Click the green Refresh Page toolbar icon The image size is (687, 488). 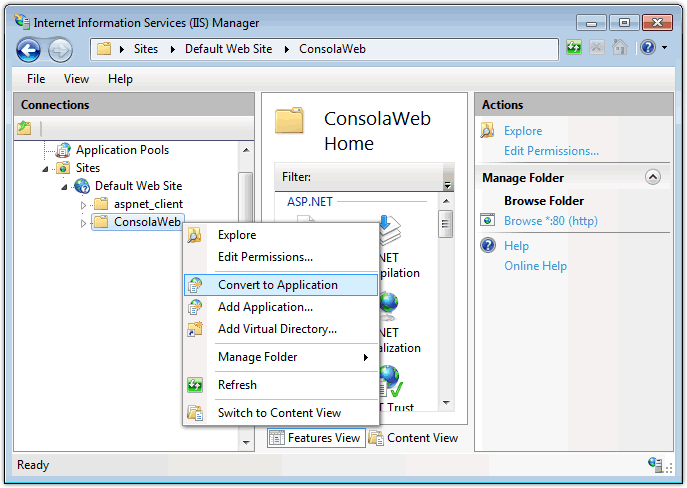point(574,47)
